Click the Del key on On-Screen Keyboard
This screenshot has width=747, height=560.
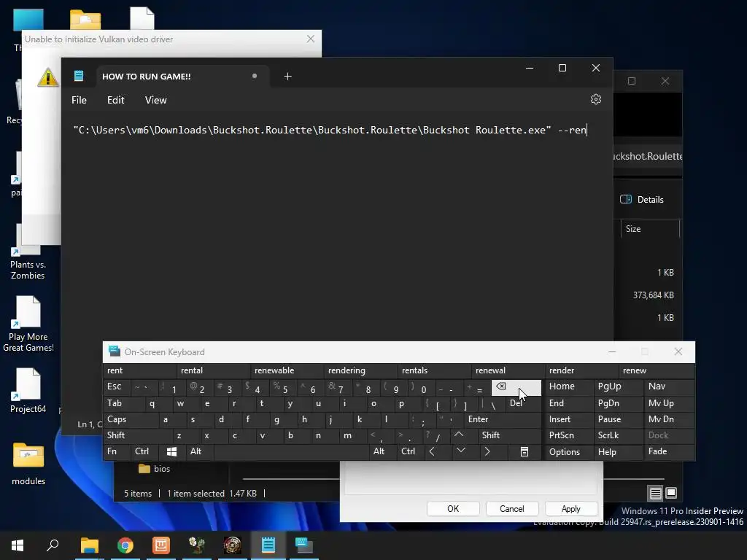[x=522, y=403]
